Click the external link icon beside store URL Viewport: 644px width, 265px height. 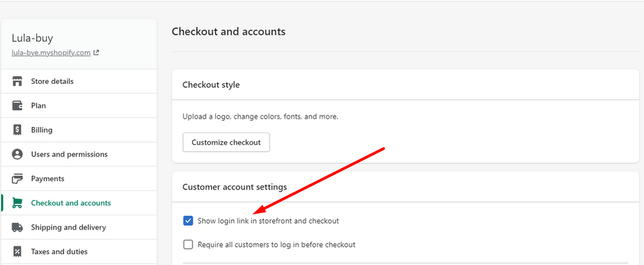[x=96, y=53]
